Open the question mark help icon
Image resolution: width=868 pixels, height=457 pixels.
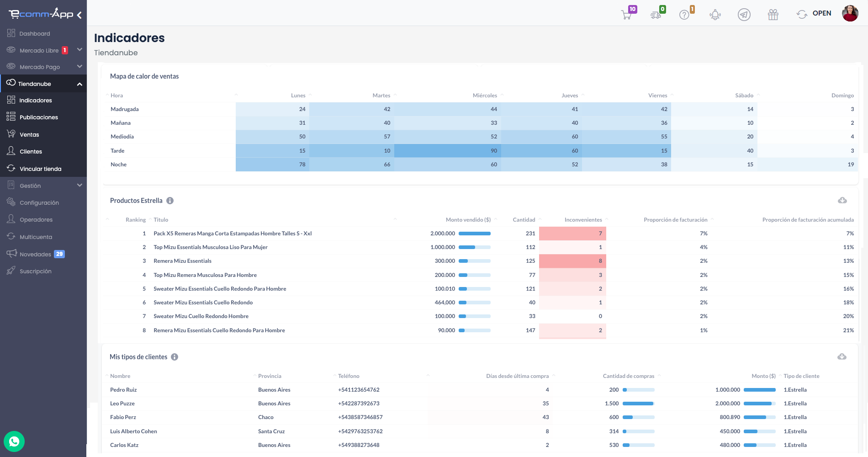click(684, 15)
